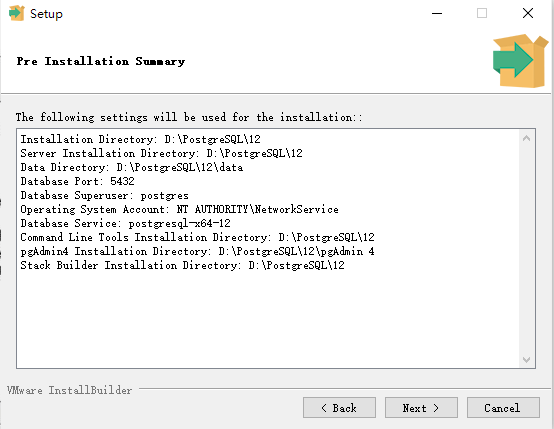Image resolution: width=554 pixels, height=429 pixels.
Task: Close the Setup window
Action: point(528,13)
